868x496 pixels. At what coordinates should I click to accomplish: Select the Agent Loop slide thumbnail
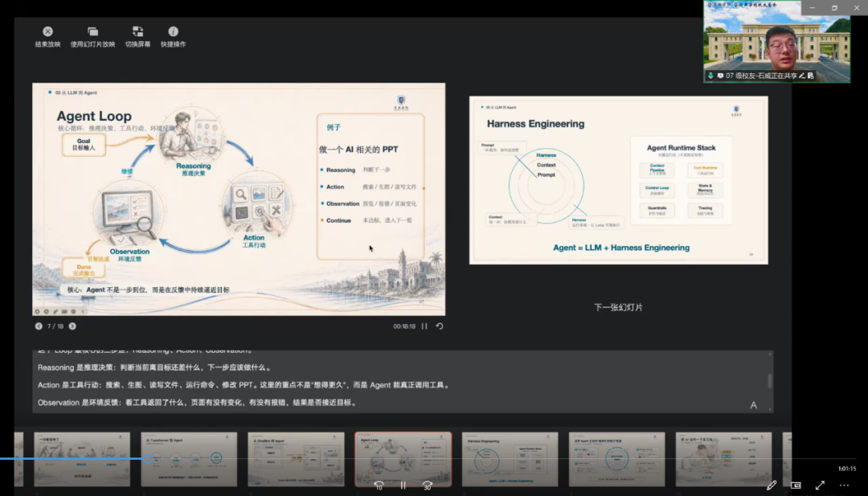pyautogui.click(x=403, y=460)
